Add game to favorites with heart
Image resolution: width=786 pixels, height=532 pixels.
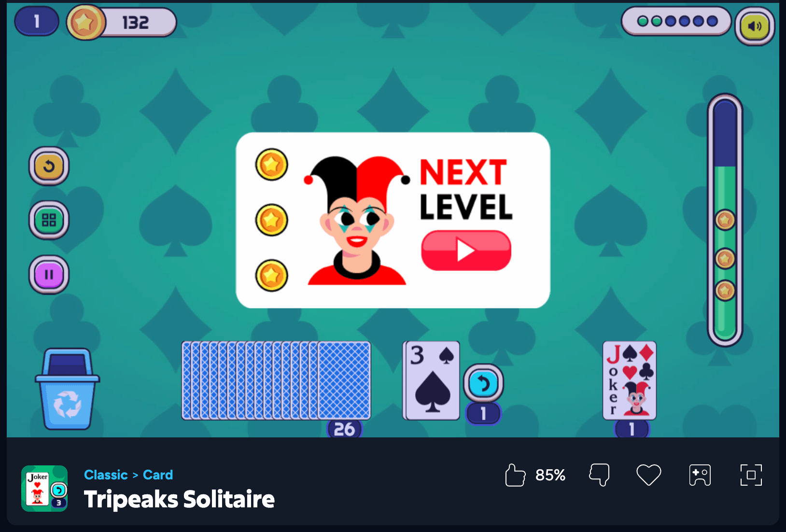point(649,475)
